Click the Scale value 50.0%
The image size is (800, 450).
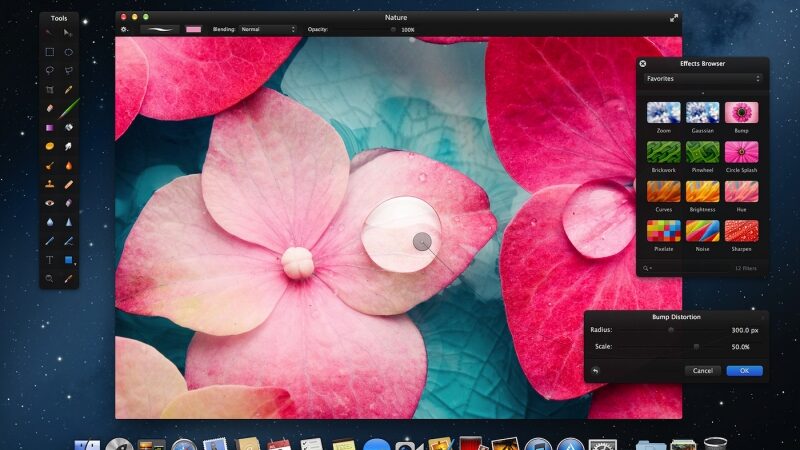click(x=740, y=347)
